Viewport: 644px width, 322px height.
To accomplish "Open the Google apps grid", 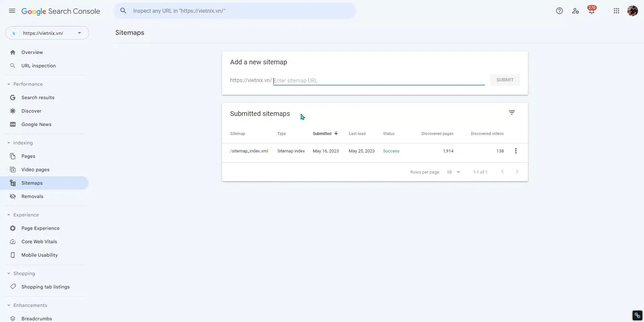I will (x=616, y=11).
